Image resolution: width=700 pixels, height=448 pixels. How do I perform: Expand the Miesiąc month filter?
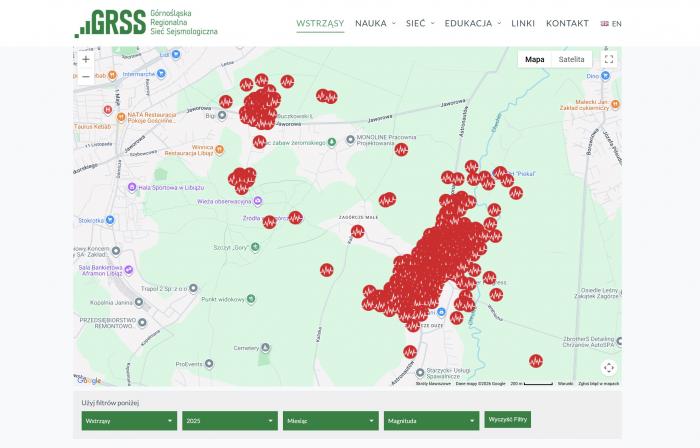330,421
